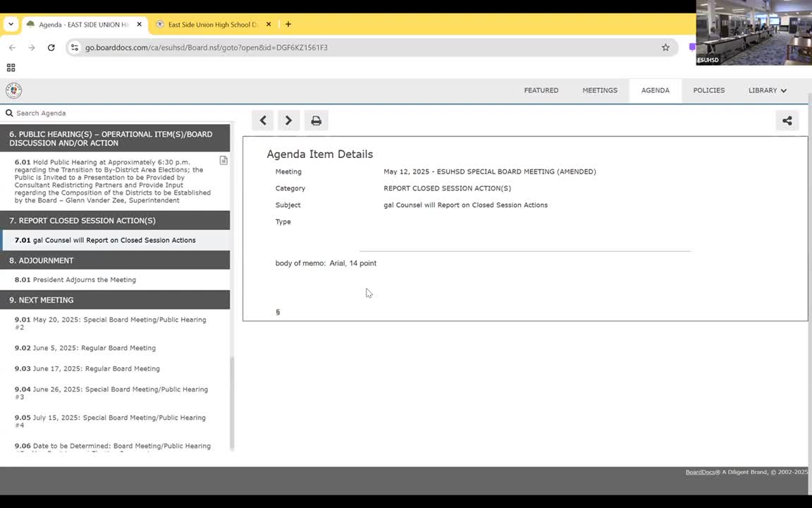Open the BoardDocs footer link

700,472
